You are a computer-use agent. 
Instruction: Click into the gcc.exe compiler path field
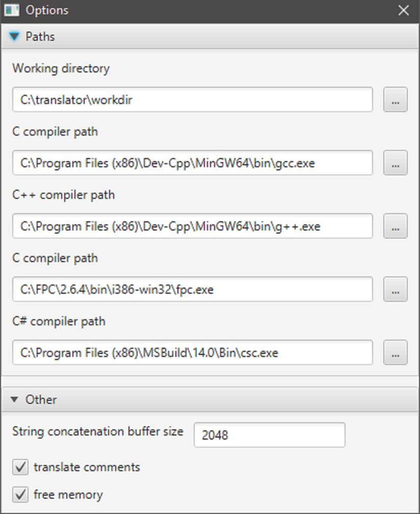(x=193, y=163)
